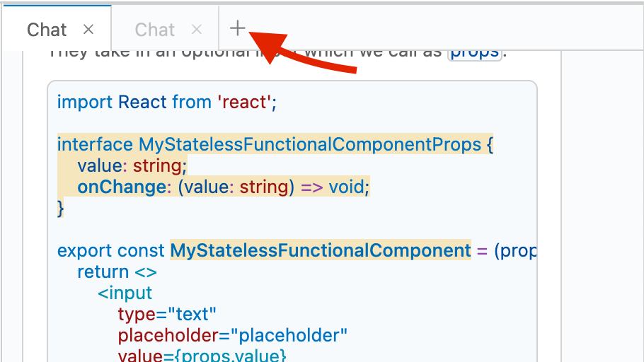This screenshot has height=362, width=644.
Task: Click the placeholder="placeholder" attribute line
Action: tap(232, 335)
